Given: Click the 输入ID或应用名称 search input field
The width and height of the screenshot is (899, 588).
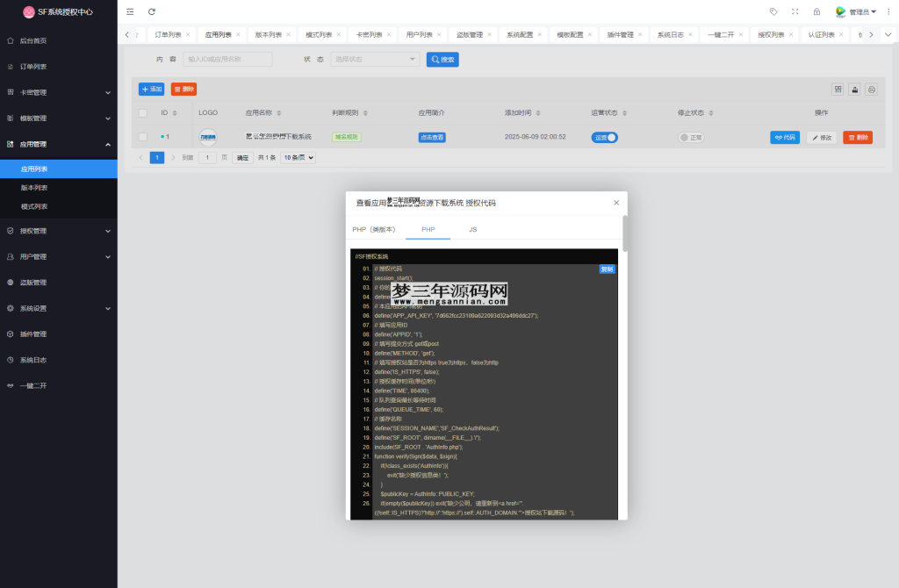Looking at the screenshot, I should pos(227,60).
